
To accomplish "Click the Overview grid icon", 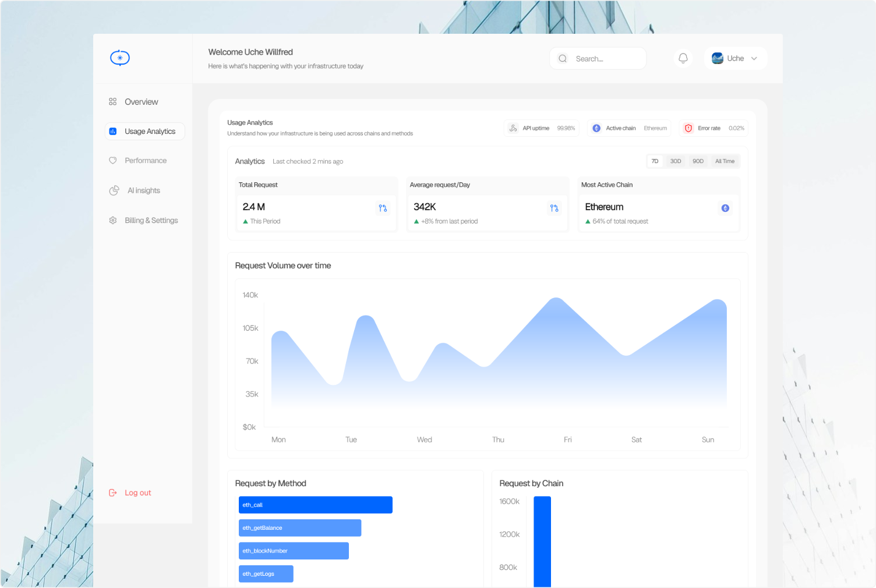I will point(113,102).
